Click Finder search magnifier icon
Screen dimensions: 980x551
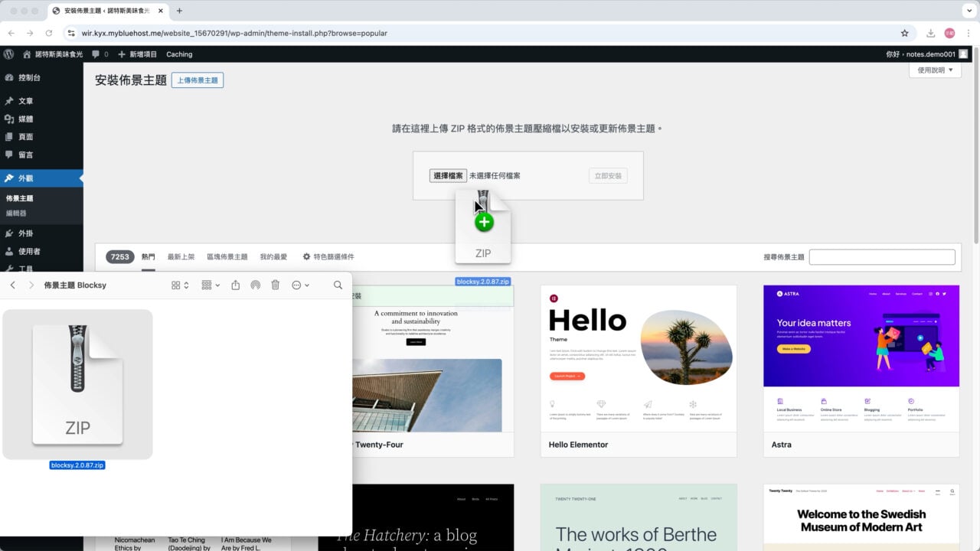[338, 285]
